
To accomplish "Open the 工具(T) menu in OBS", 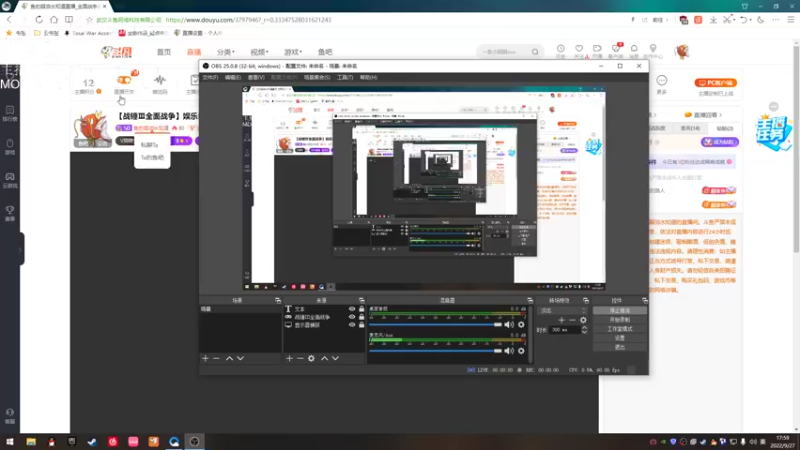I will point(345,78).
